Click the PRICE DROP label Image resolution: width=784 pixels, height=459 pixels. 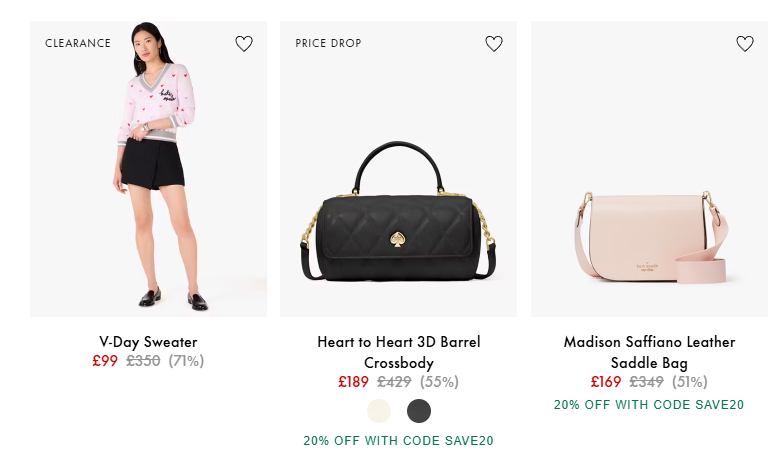coord(328,44)
